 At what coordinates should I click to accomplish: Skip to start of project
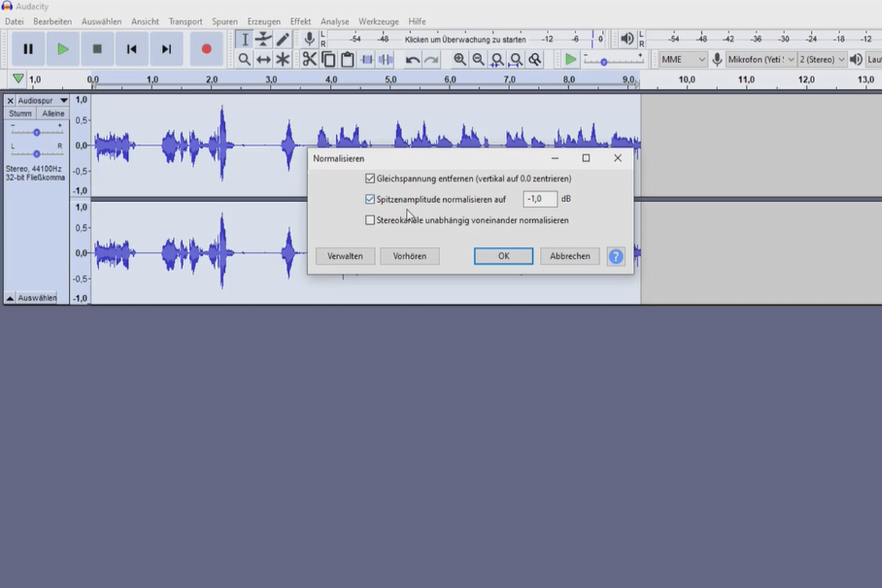[x=132, y=49]
